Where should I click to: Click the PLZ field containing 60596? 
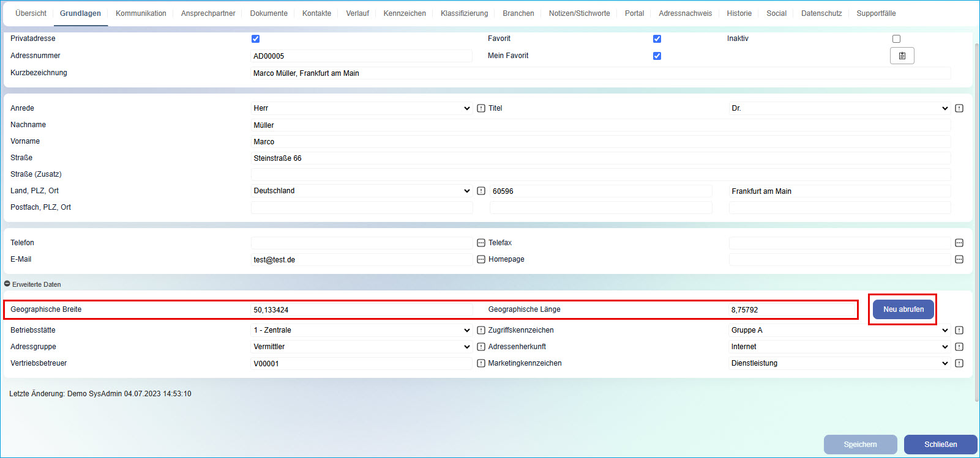[x=601, y=191]
